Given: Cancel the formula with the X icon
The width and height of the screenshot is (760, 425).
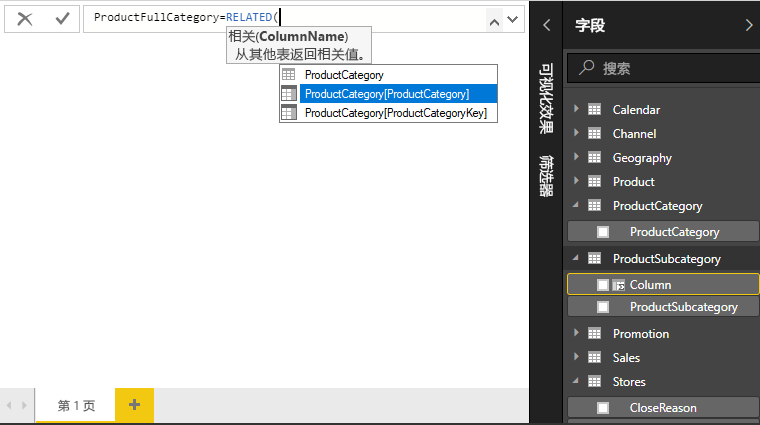Looking at the screenshot, I should (x=25, y=18).
